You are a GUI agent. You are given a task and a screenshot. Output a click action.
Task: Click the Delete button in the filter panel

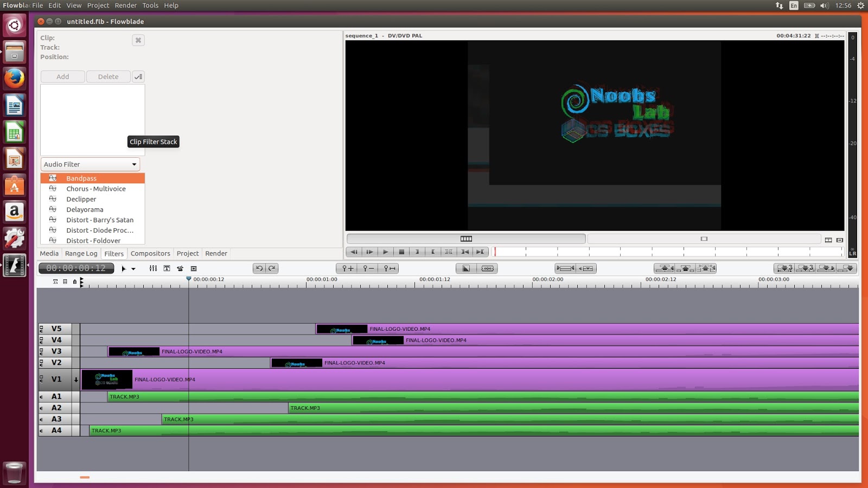click(x=108, y=76)
